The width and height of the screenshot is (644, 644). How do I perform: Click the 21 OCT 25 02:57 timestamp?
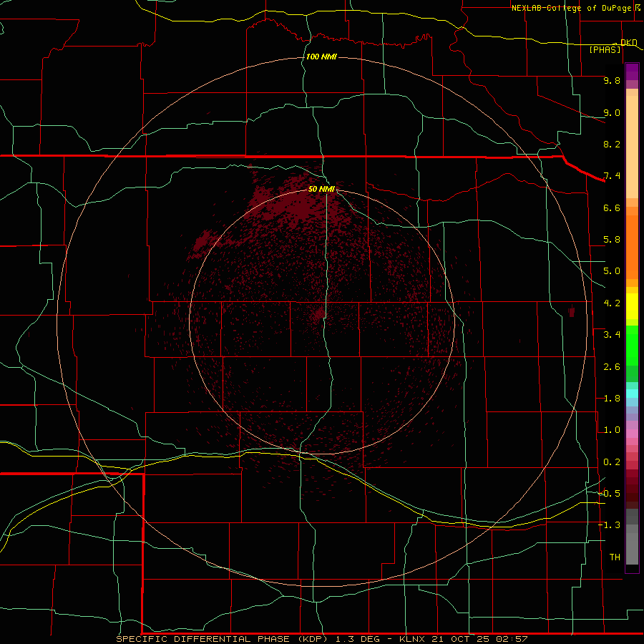479,639
